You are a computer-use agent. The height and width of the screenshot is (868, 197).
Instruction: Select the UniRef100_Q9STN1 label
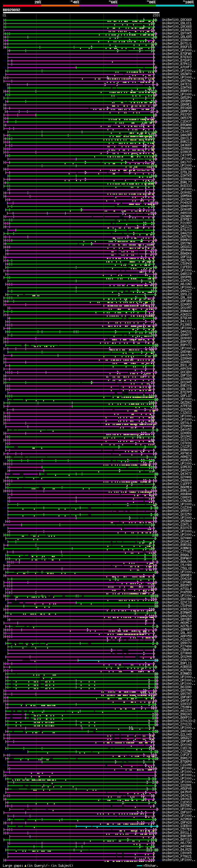[x=176, y=81]
